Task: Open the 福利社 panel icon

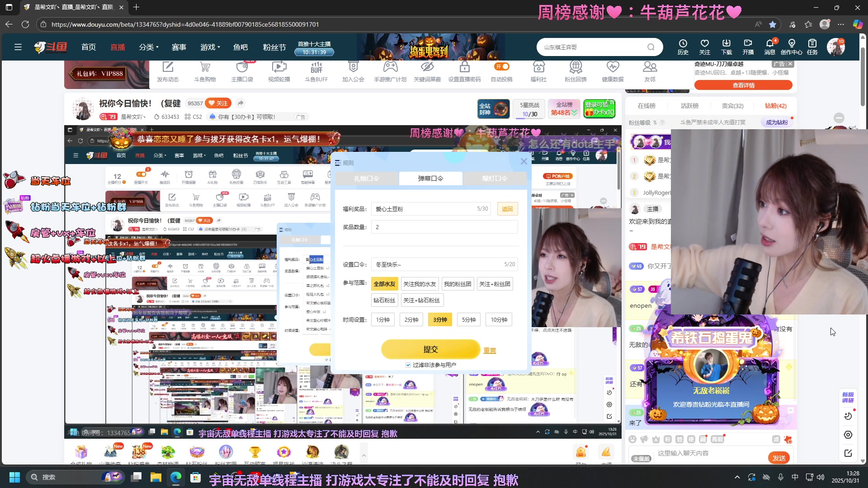Action: (x=538, y=71)
